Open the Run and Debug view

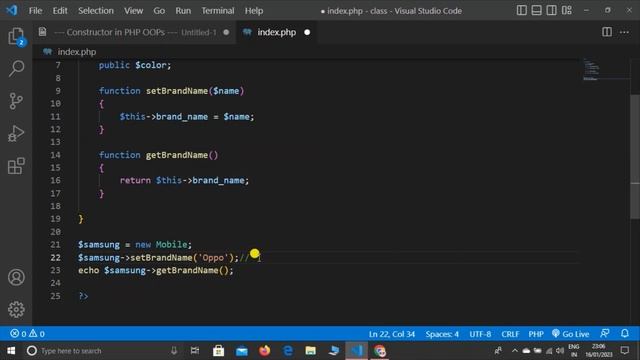click(16, 133)
